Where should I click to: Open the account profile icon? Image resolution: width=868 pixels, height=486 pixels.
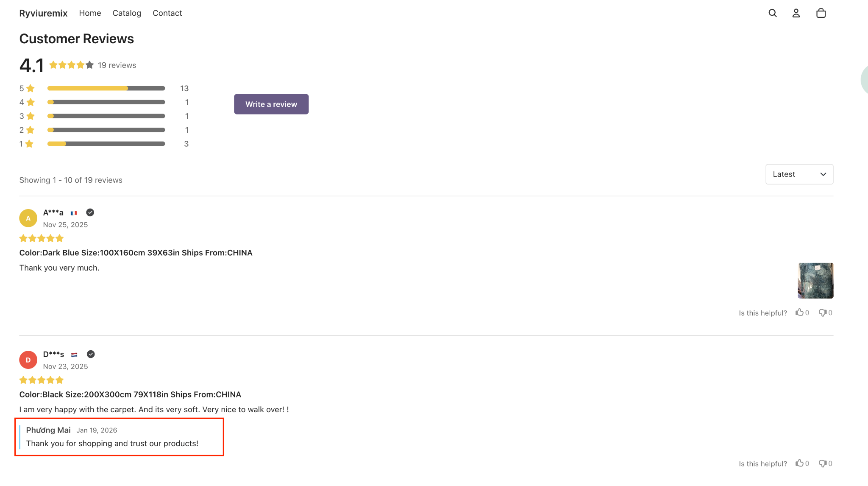point(796,13)
